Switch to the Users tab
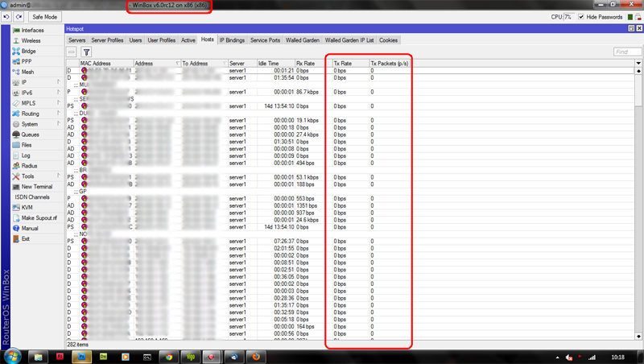644x364 pixels. [135, 40]
